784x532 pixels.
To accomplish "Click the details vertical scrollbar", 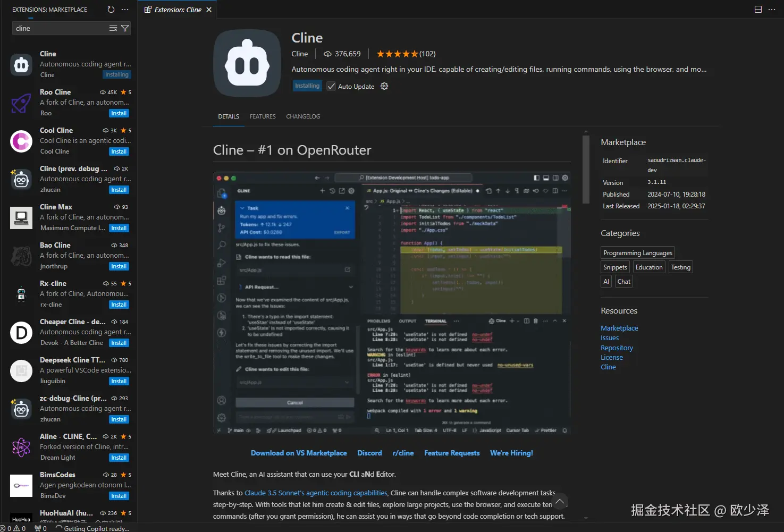I will (x=586, y=170).
